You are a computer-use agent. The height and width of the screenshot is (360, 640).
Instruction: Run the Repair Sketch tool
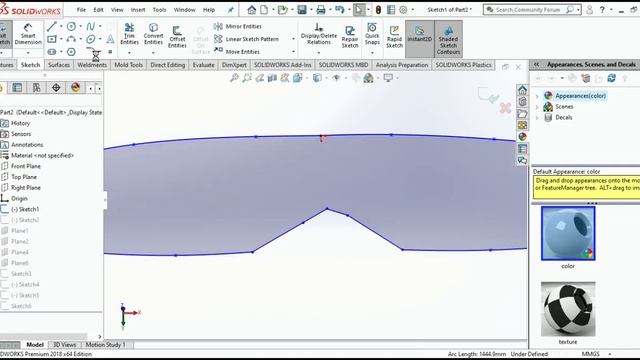[x=350, y=37]
